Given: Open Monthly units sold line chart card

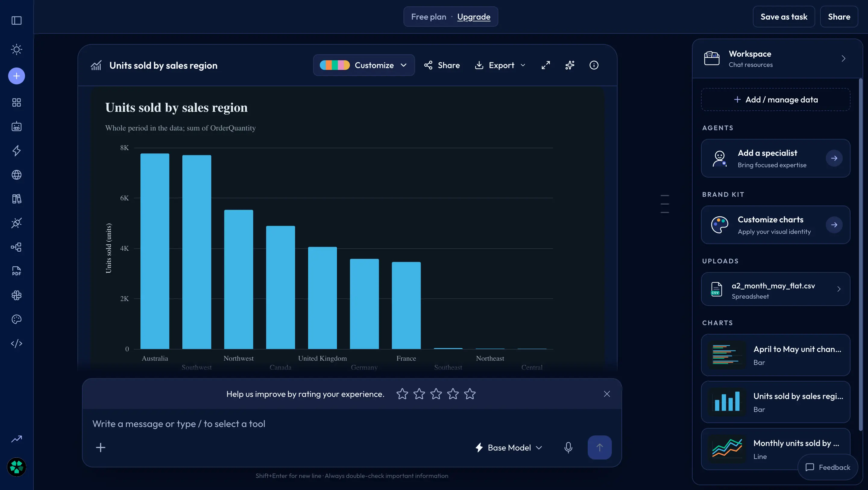Looking at the screenshot, I should click(775, 449).
